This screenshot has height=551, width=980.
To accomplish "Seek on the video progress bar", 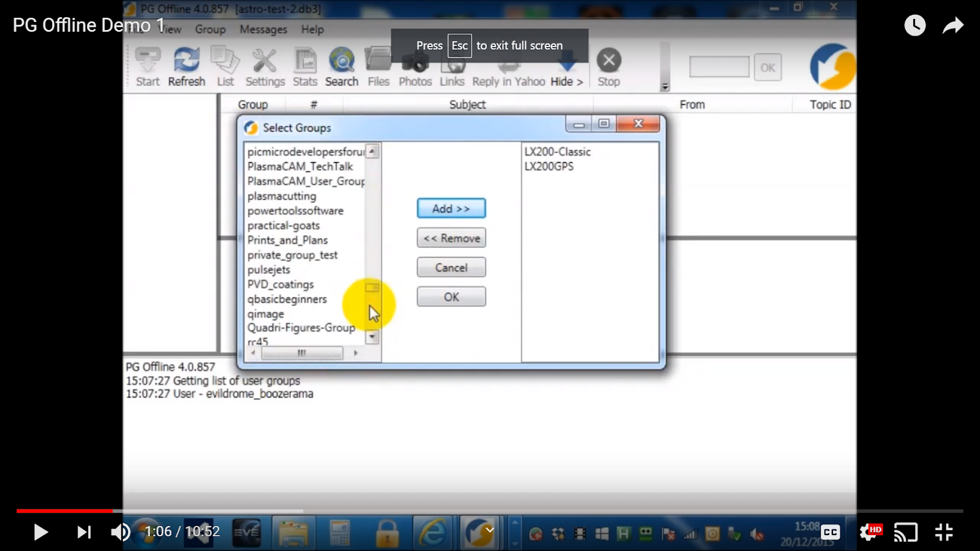I will [x=490, y=511].
